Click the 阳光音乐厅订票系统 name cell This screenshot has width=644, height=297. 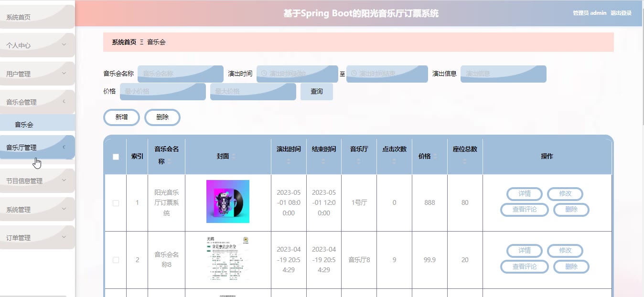pos(167,203)
